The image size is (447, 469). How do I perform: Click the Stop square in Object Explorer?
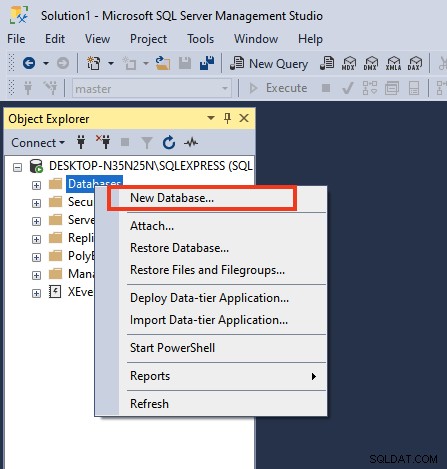tap(125, 142)
